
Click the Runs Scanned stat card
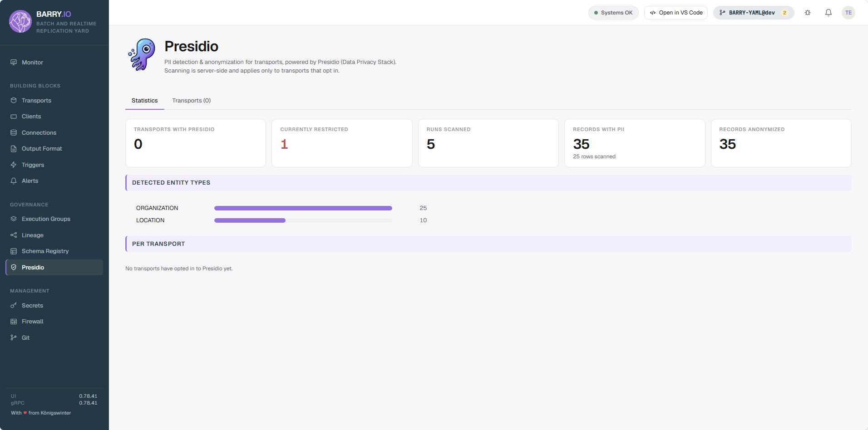click(488, 143)
